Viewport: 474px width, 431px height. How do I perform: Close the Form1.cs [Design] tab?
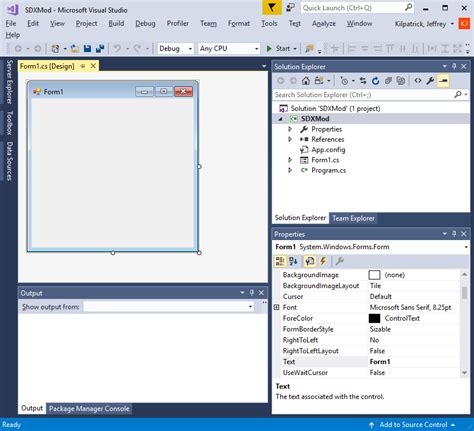[x=93, y=66]
